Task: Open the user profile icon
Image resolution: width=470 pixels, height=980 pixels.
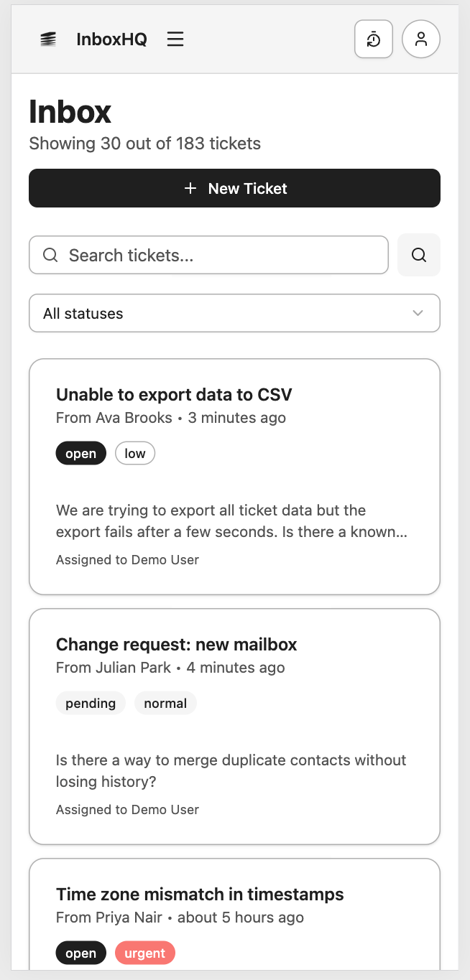Action: point(421,39)
